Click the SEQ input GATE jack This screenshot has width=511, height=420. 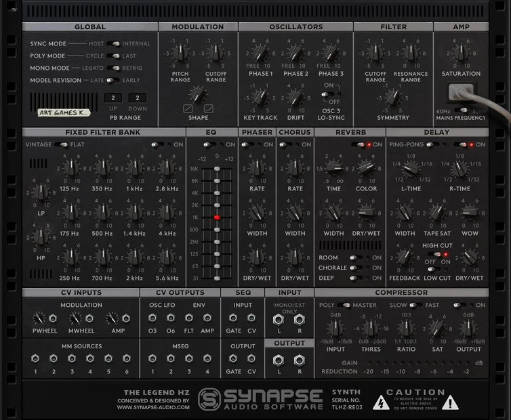(x=233, y=318)
